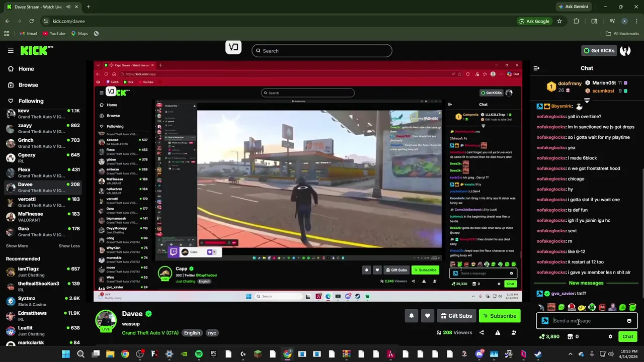This screenshot has height=362, width=644.
Task: Open Chrome extensions puzzle icon
Action: [x=577, y=21]
